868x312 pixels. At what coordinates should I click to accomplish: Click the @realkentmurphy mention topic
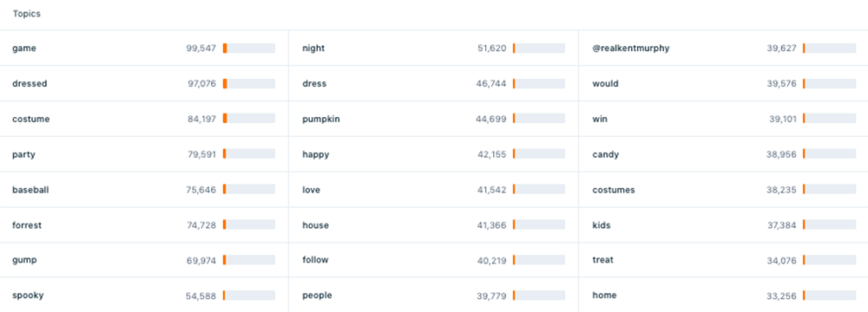(x=631, y=49)
